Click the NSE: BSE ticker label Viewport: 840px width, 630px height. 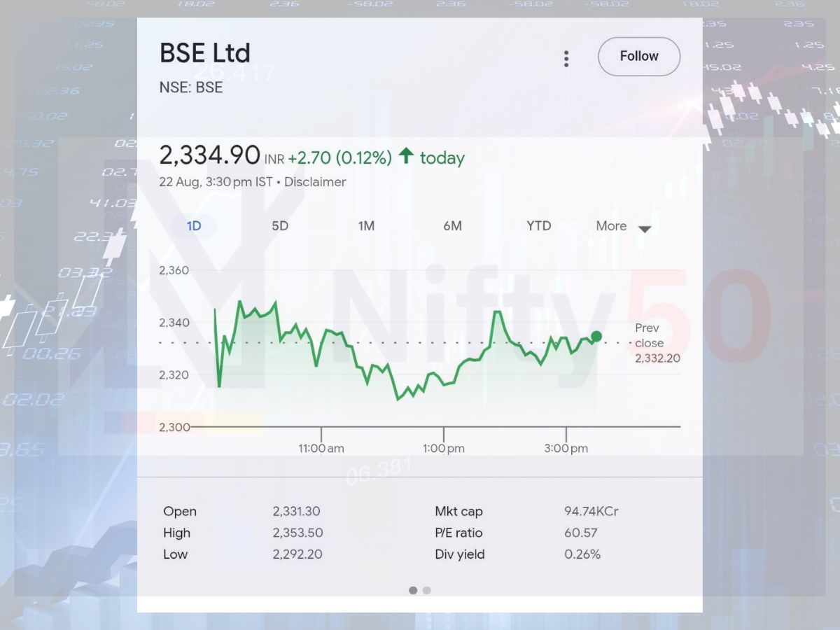click(191, 88)
